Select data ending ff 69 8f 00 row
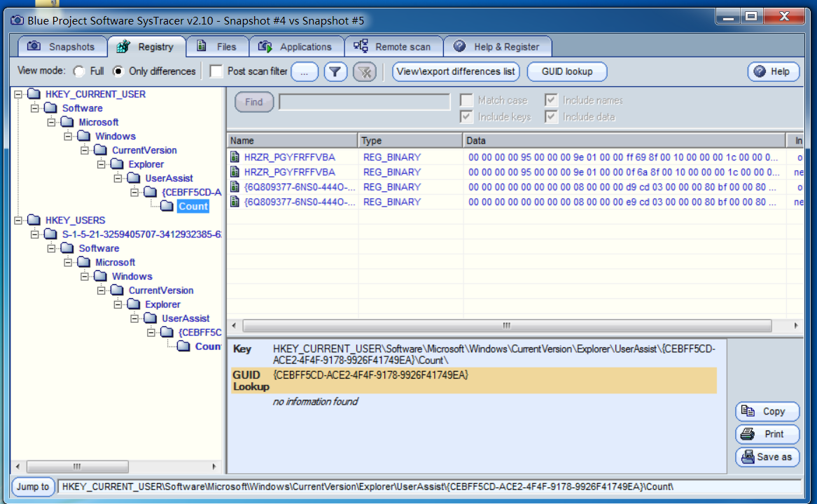The width and height of the screenshot is (817, 504). click(515, 157)
